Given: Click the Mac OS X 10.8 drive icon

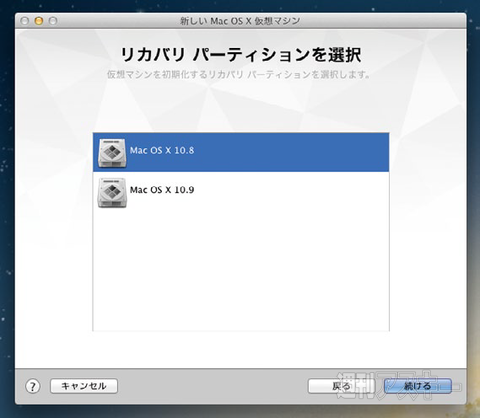Looking at the screenshot, I should (112, 153).
